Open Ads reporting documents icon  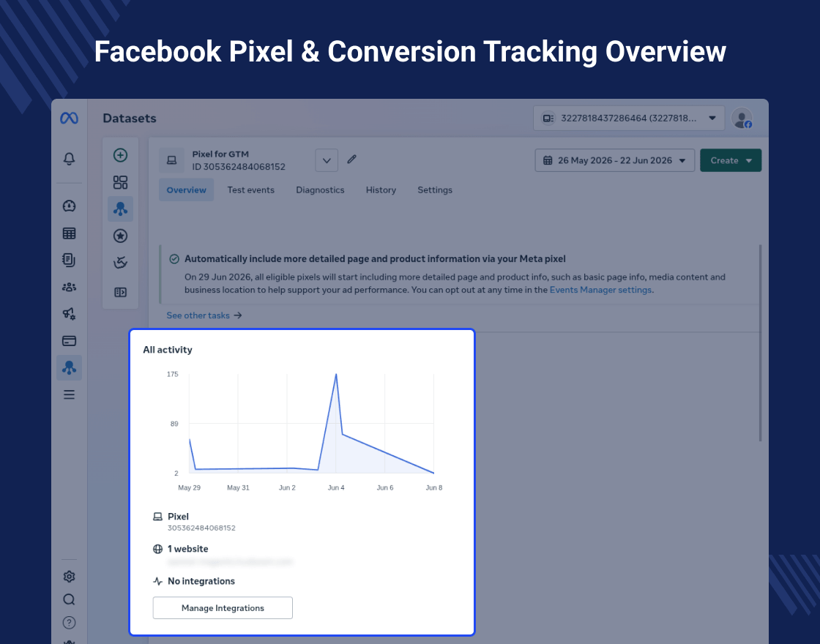[69, 260]
